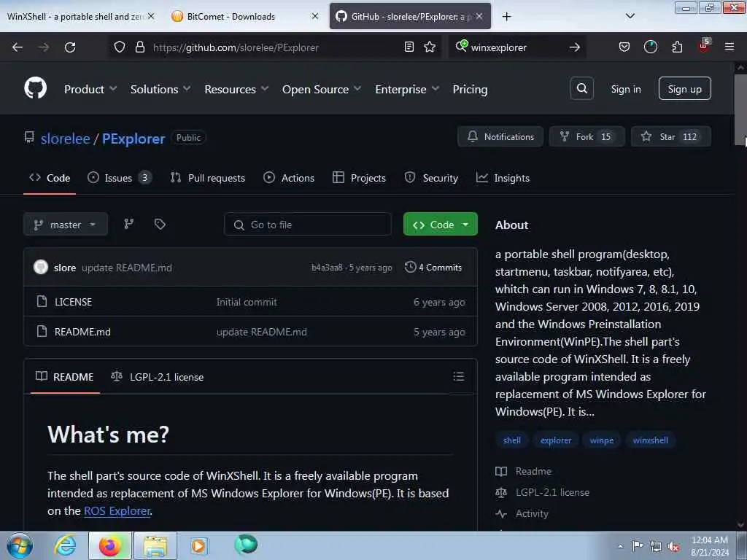Open Internet Explorer from the taskbar
The image size is (747, 560).
(x=65, y=545)
